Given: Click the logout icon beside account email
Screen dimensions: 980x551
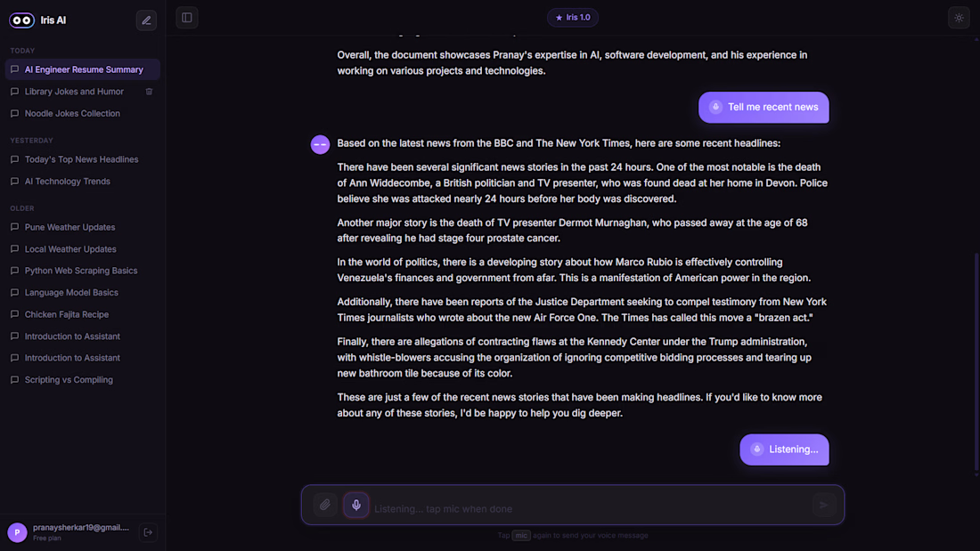Looking at the screenshot, I should (x=148, y=532).
